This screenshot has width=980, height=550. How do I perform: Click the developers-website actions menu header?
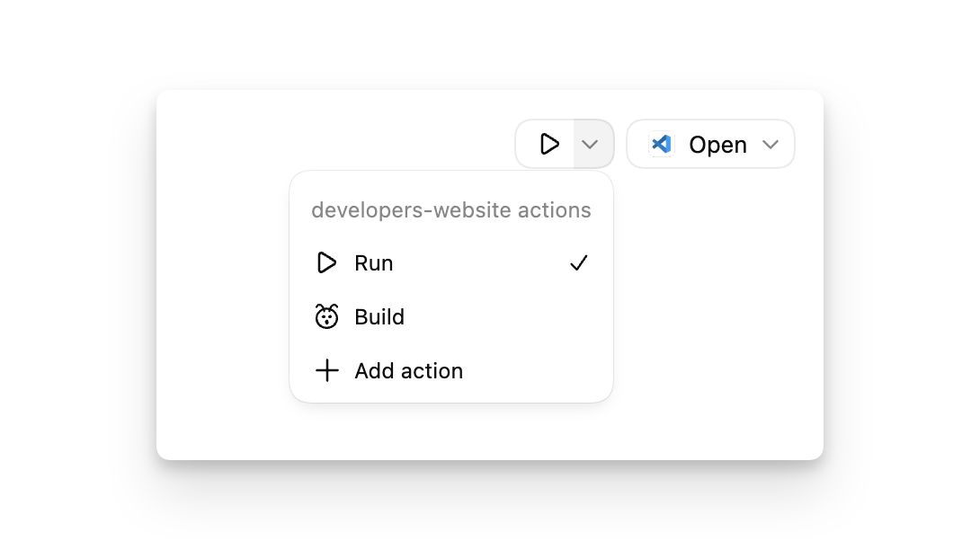[x=451, y=209]
